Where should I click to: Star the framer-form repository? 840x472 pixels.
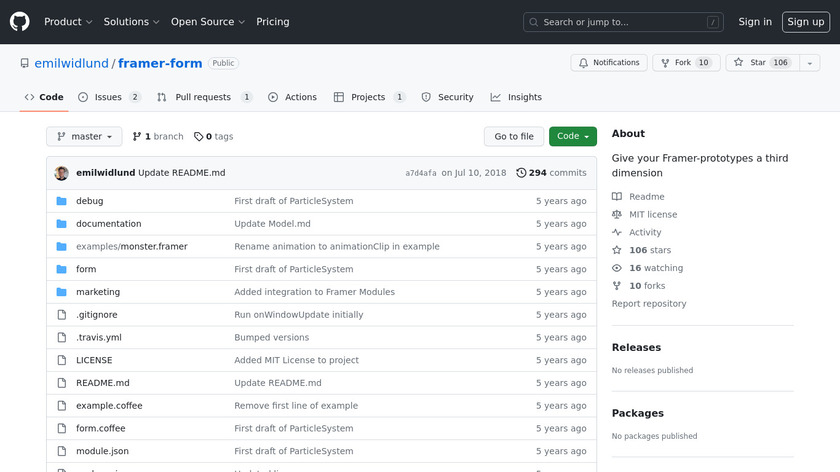(750, 63)
